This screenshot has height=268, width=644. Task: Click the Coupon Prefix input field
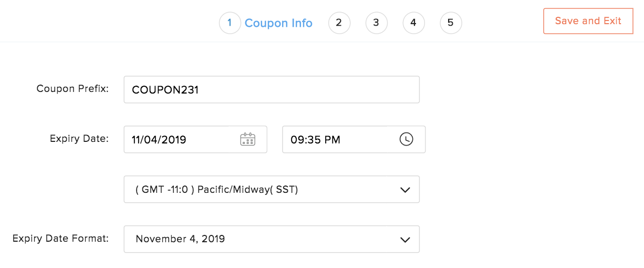[272, 90]
